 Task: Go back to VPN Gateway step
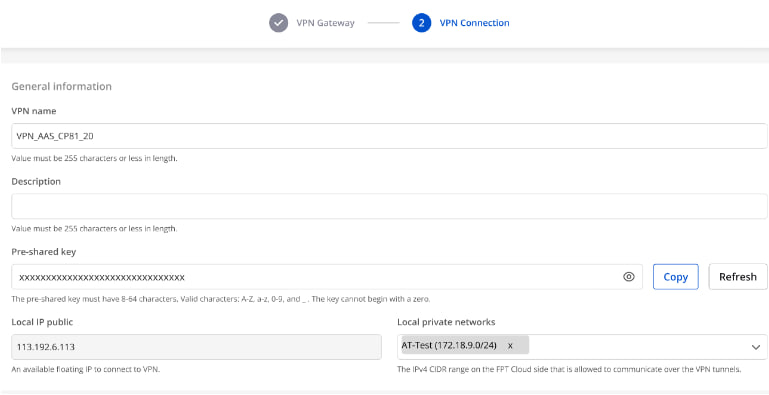[x=325, y=23]
